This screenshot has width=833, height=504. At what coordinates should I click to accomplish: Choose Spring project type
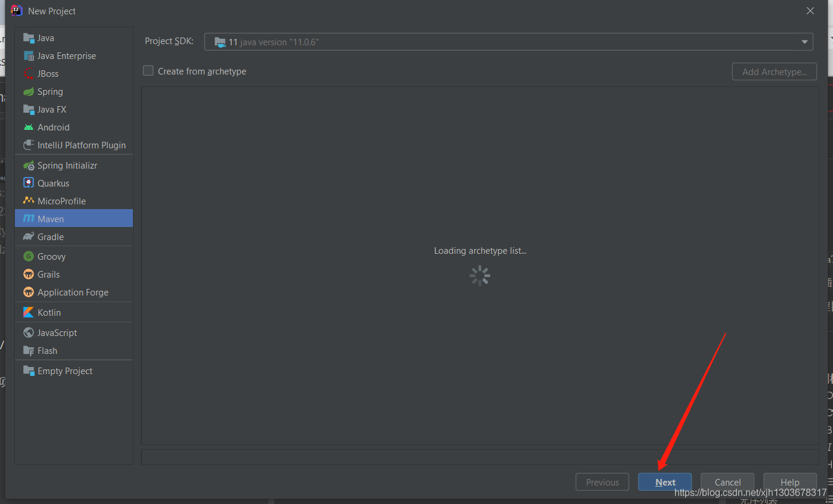50,92
